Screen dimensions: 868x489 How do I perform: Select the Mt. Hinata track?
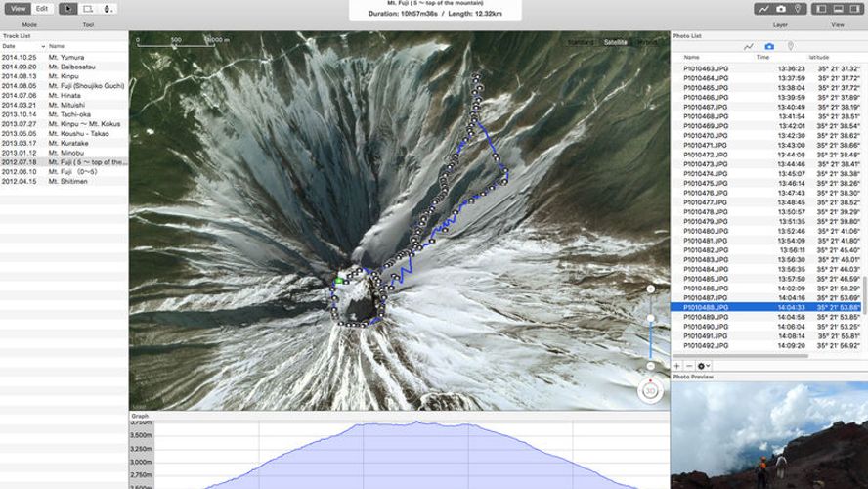(65, 95)
